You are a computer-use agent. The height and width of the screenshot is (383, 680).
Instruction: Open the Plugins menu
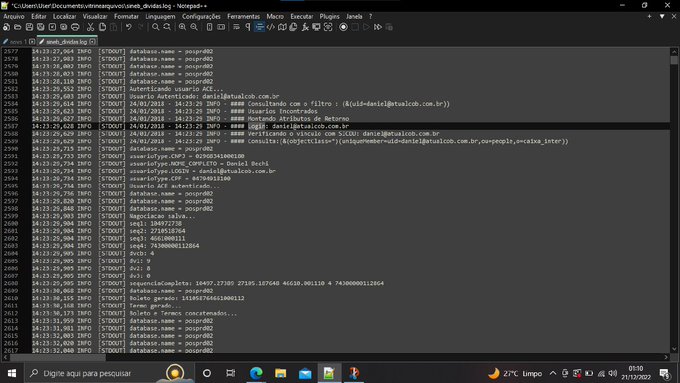(330, 16)
